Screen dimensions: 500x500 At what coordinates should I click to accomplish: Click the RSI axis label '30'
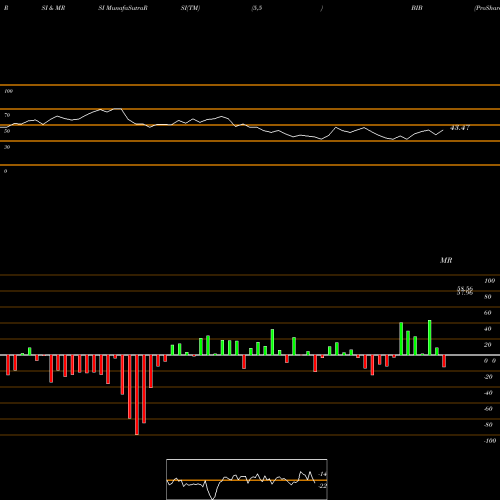pos(7,147)
